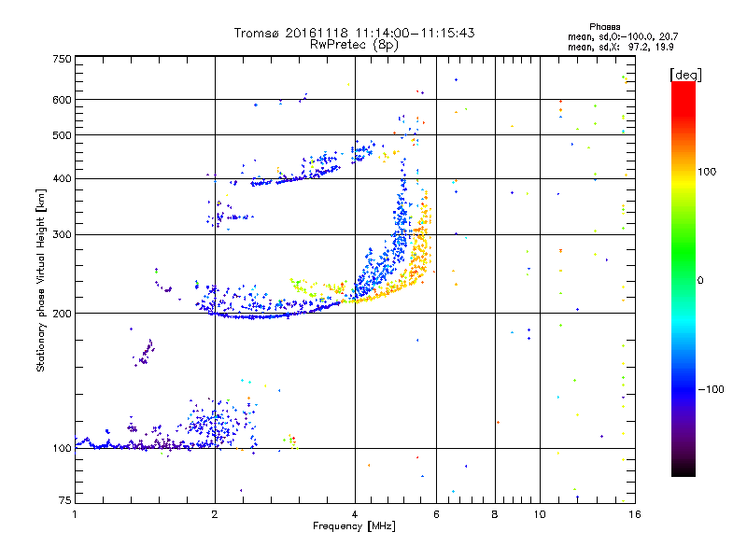Click the x-axis label '8'
Viewport: 747px width, 560px height.
coord(495,514)
